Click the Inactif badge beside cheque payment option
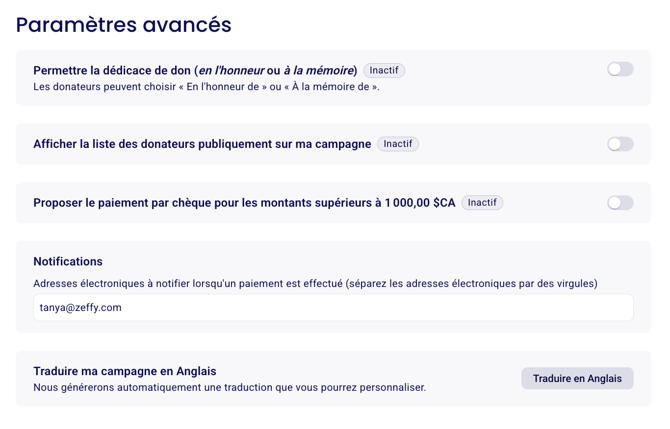Screen dimensions: 670x429 pos(482,203)
